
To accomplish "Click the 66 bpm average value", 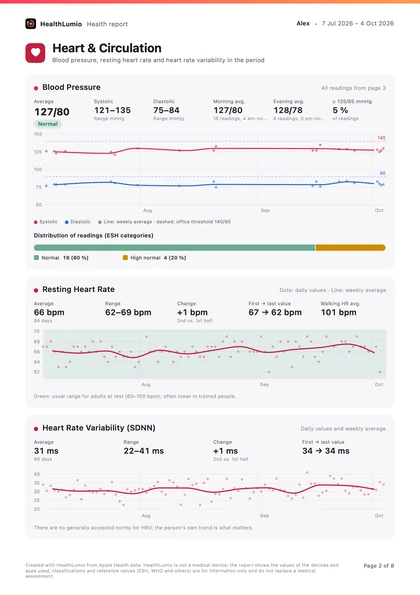I will click(49, 313).
